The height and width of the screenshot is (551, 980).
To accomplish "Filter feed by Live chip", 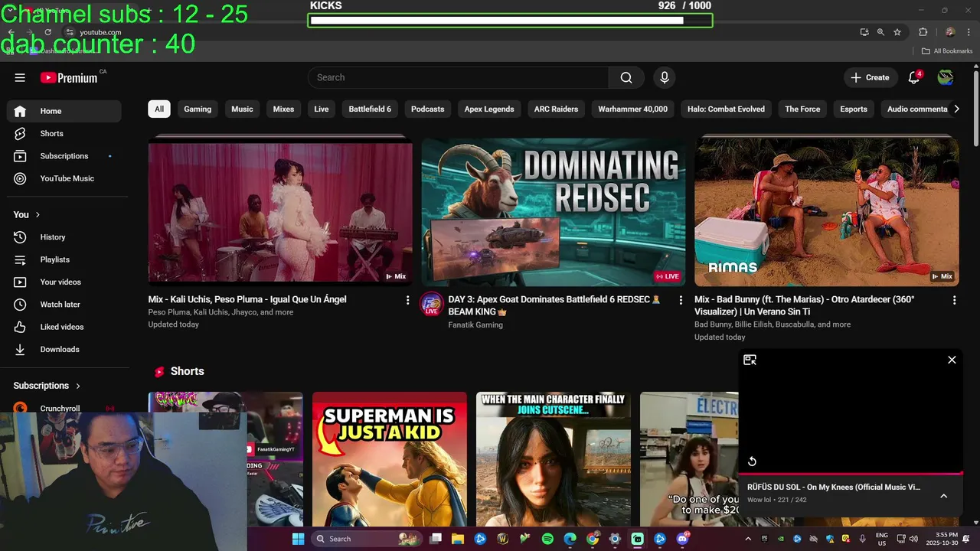I will [322, 109].
